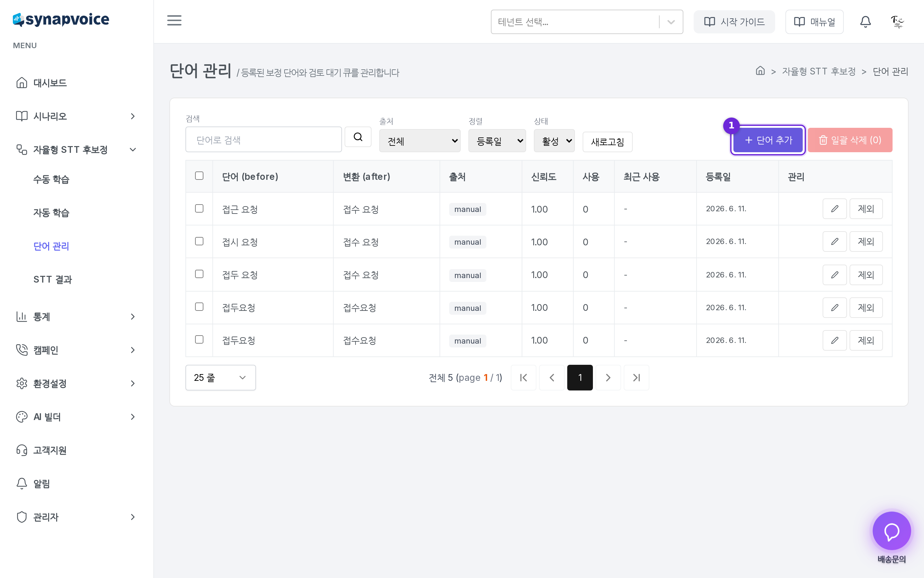Check the box for 접시 요청 row
924x578 pixels.
tap(199, 241)
